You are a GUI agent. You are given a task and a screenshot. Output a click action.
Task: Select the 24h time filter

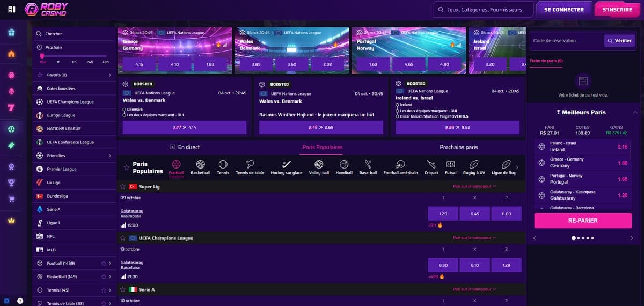tap(90, 62)
